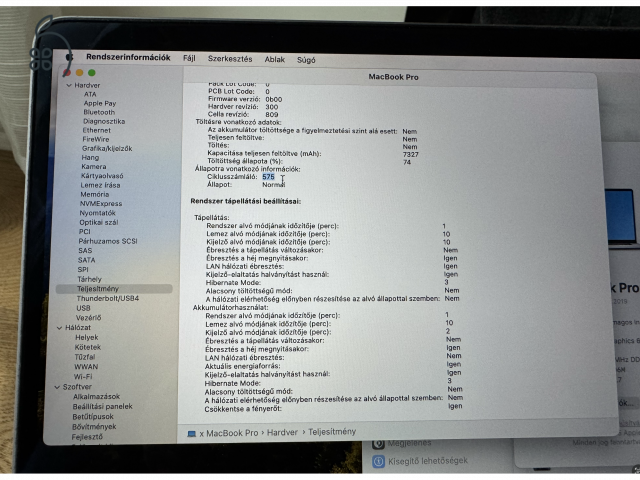The width and height of the screenshot is (640, 480).
Task: Open the Rendszerinformációk app menu
Action: (x=128, y=58)
